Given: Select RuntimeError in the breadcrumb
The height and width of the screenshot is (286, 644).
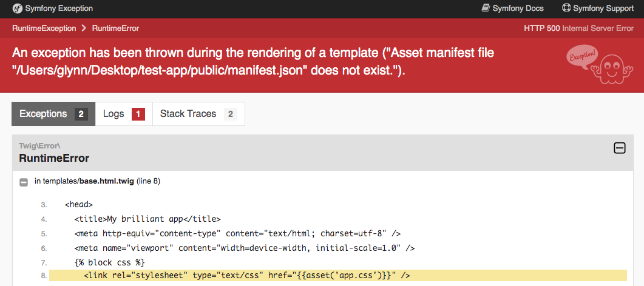Looking at the screenshot, I should tap(115, 28).
